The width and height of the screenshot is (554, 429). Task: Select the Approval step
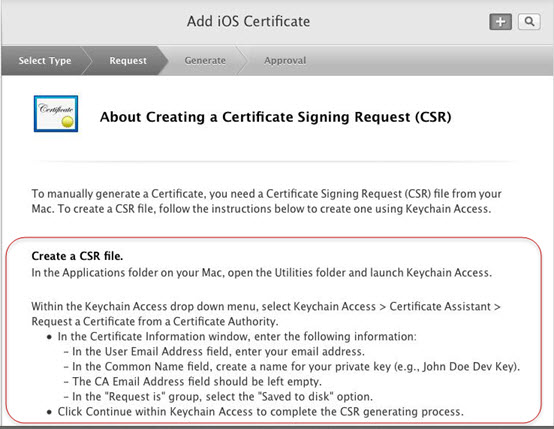click(285, 60)
